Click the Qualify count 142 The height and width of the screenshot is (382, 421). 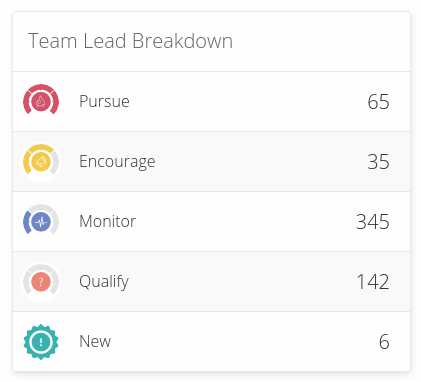(x=373, y=282)
